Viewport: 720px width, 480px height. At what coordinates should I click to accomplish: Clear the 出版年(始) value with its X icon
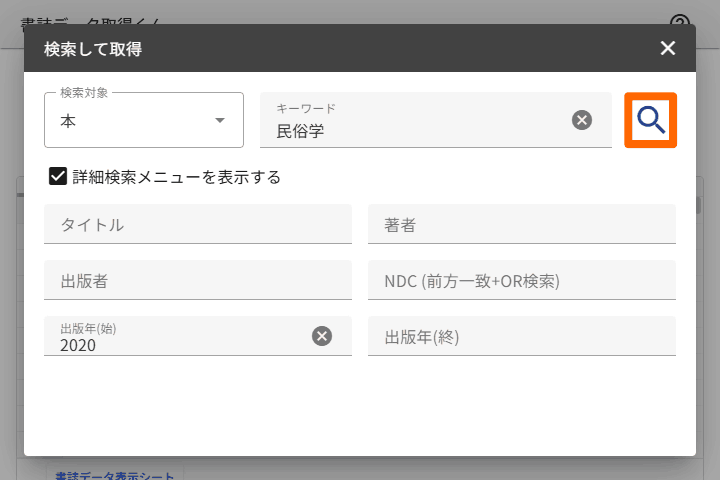tap(322, 336)
